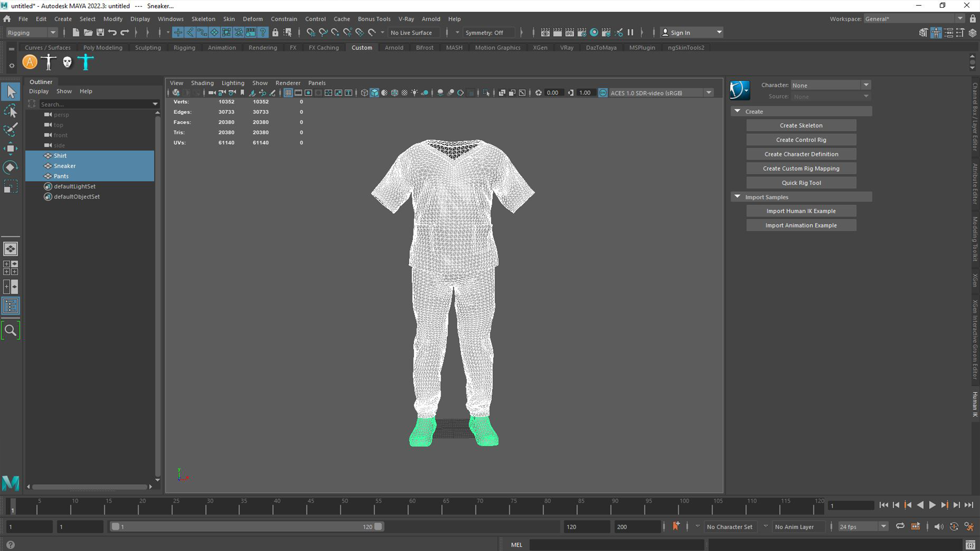Viewport: 980px width, 551px height.
Task: Click the Quick Rig Tool button
Action: pyautogui.click(x=801, y=183)
